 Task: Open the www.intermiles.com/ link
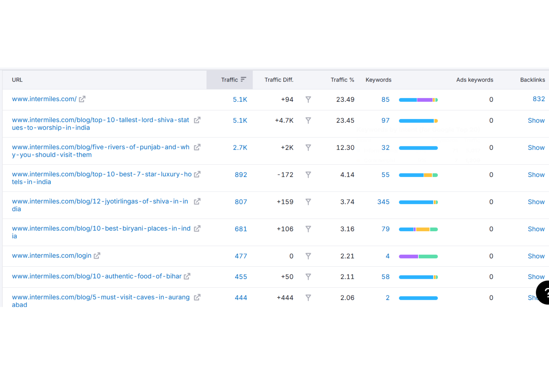click(44, 99)
